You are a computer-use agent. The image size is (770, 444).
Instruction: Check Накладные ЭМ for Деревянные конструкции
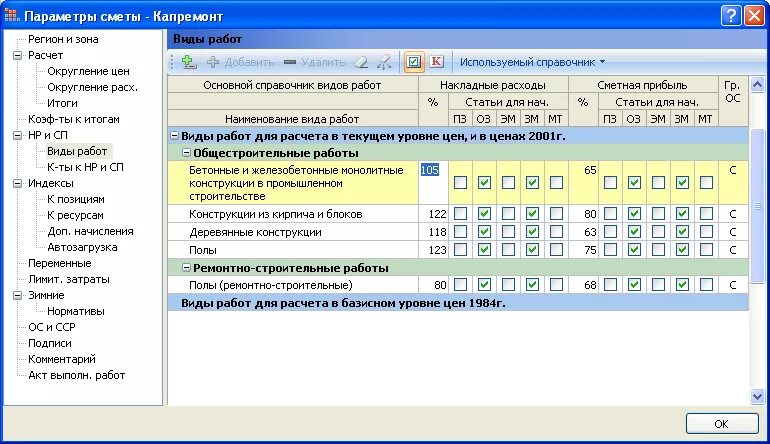(508, 231)
